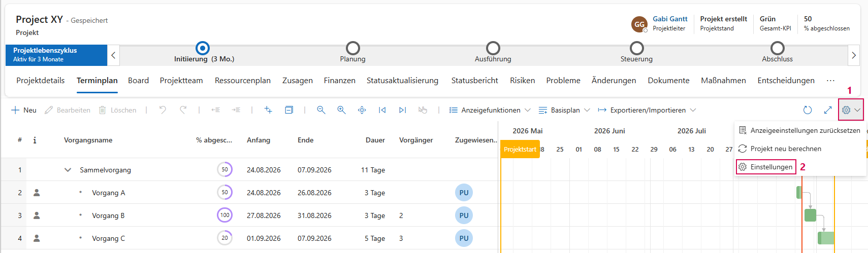Collapse the Sammelvorgang summary row
This screenshot has height=253, width=868.
[x=68, y=170]
